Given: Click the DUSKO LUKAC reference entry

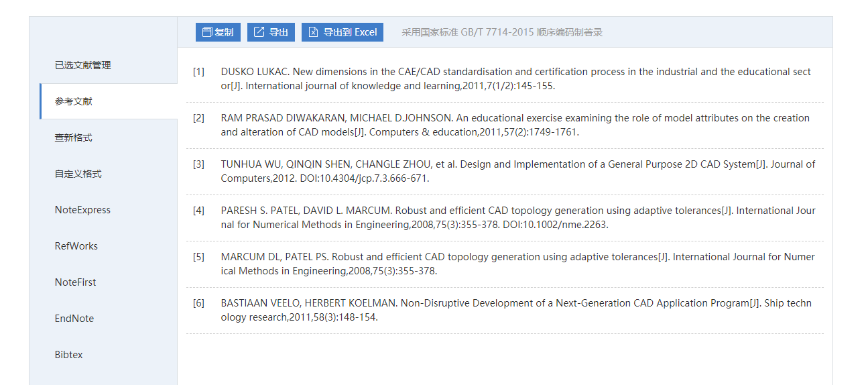Looking at the screenshot, I should coord(515,79).
